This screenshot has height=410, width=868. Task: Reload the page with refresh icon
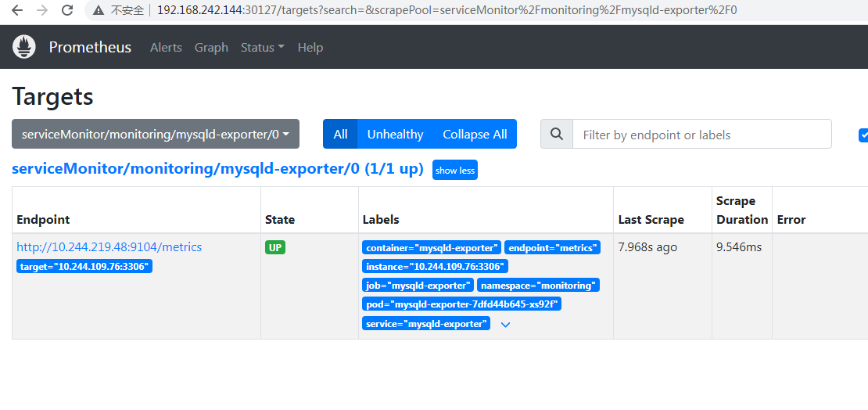point(67,10)
